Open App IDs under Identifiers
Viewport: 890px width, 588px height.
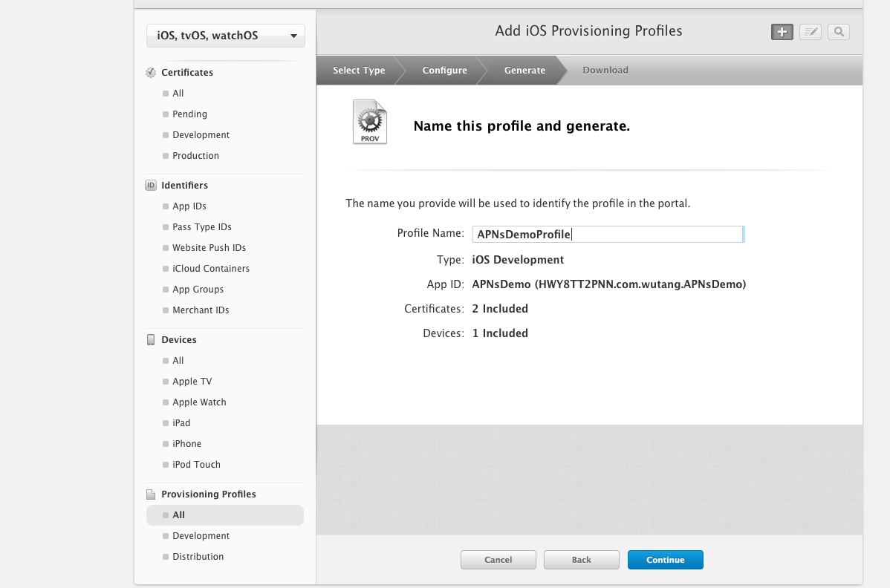189,206
